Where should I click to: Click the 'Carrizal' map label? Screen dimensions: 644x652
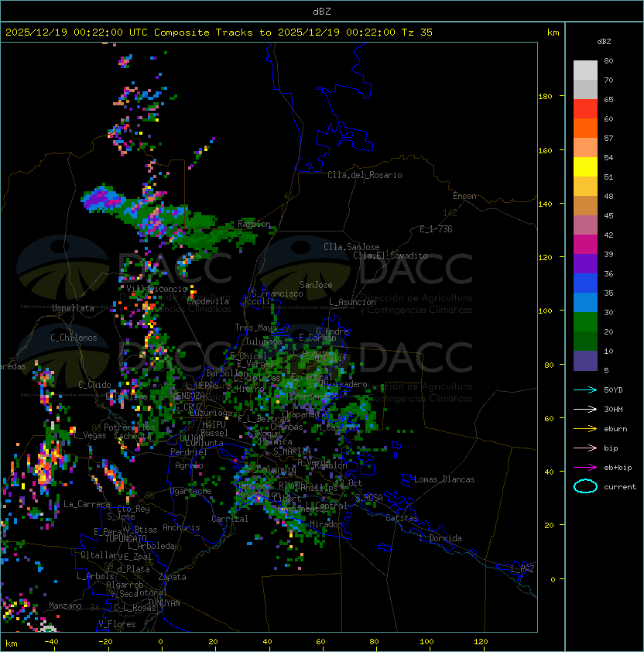pos(230,519)
